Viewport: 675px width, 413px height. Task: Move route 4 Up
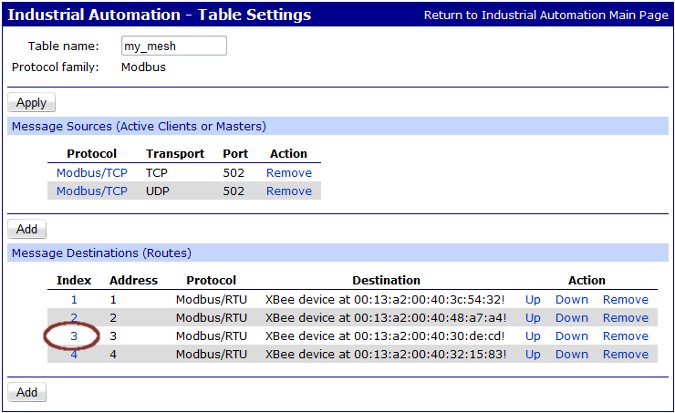pyautogui.click(x=532, y=354)
